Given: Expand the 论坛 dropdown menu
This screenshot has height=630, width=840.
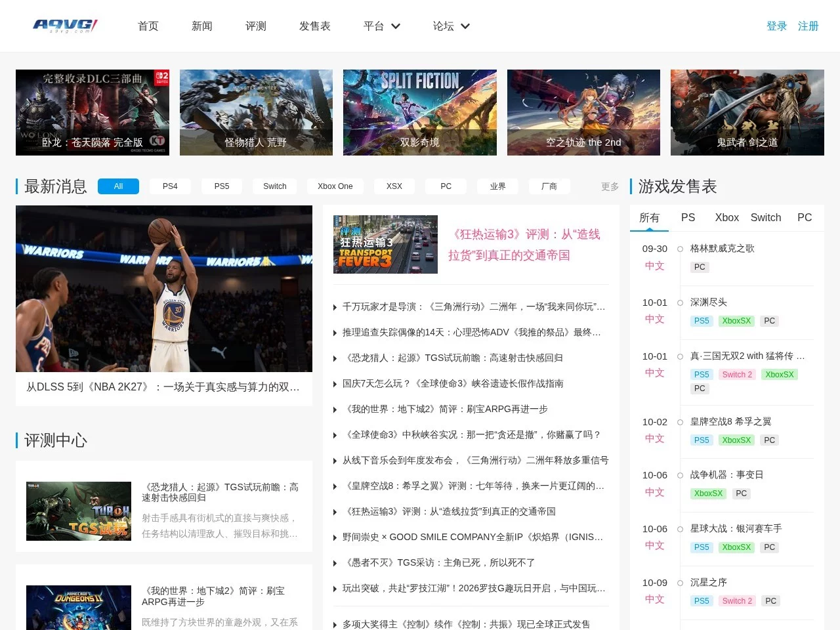Looking at the screenshot, I should click(x=451, y=26).
